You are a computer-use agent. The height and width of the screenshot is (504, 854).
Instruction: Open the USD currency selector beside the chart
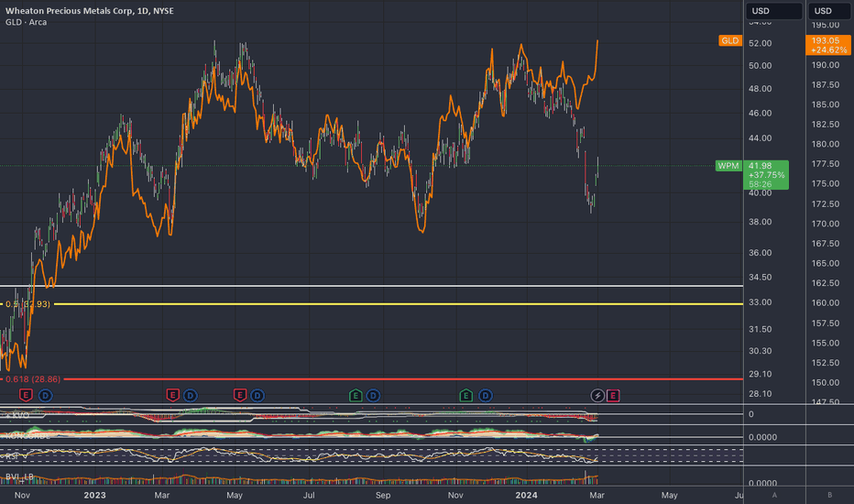773,11
